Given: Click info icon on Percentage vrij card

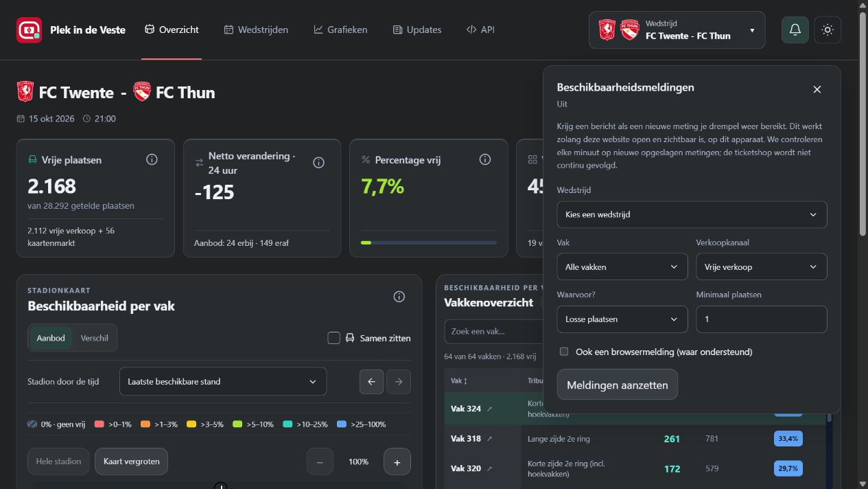Looking at the screenshot, I should coord(485,159).
